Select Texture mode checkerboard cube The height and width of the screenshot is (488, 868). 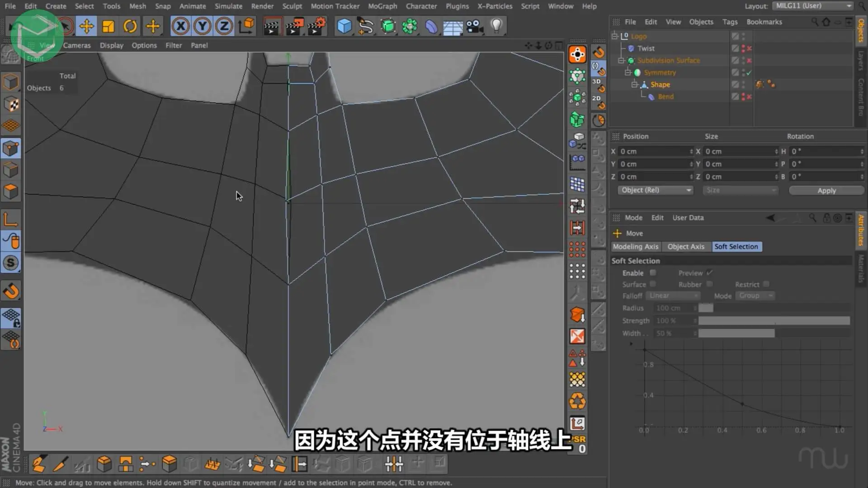11,104
